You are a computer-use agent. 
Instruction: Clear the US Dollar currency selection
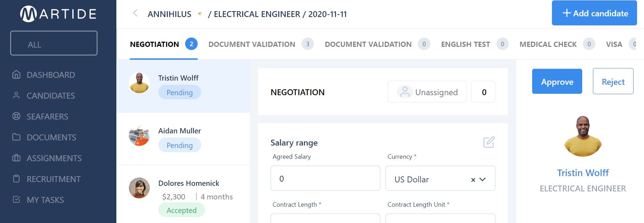tap(473, 180)
